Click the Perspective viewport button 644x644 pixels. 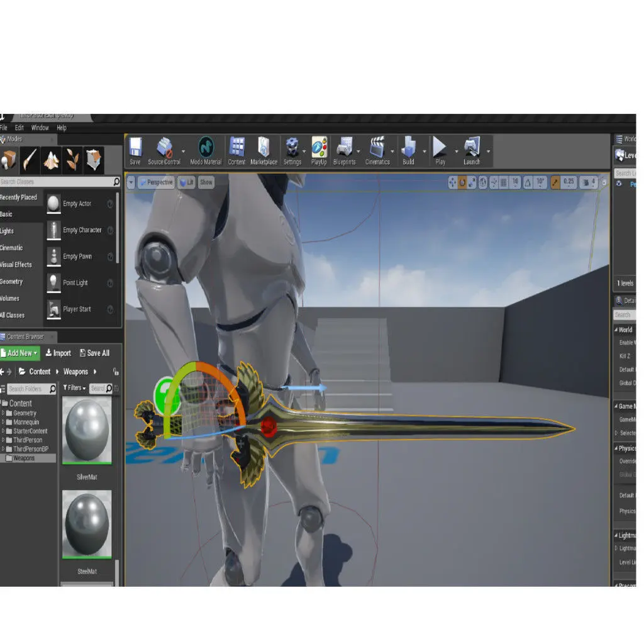(x=156, y=182)
